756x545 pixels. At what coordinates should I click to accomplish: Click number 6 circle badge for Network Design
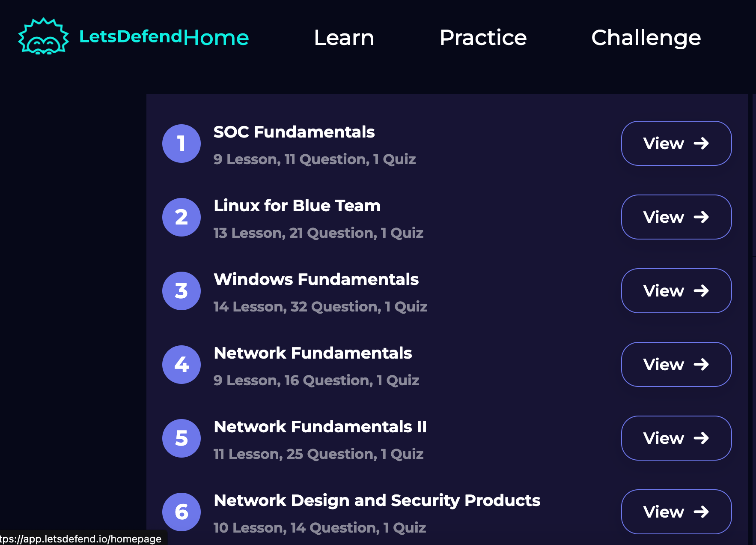click(x=182, y=512)
